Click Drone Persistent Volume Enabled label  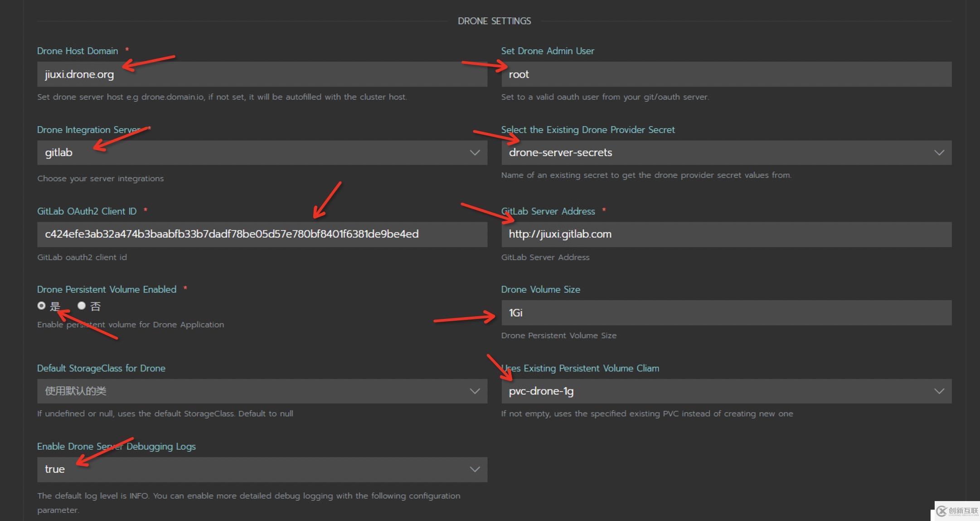pyautogui.click(x=107, y=289)
